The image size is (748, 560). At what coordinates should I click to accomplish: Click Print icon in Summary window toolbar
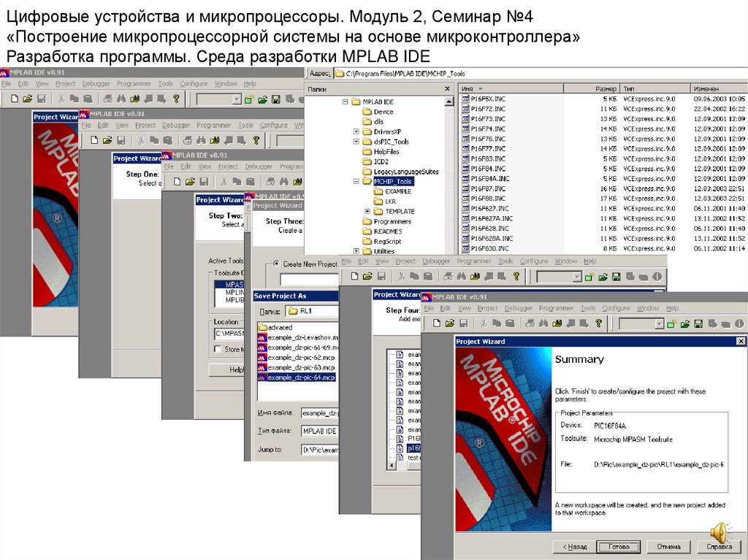pos(530,323)
